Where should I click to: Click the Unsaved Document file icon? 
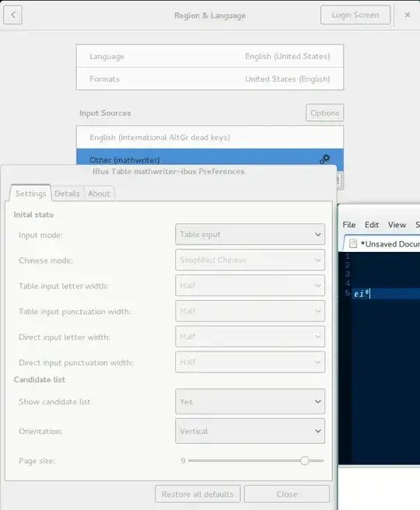pyautogui.click(x=353, y=243)
